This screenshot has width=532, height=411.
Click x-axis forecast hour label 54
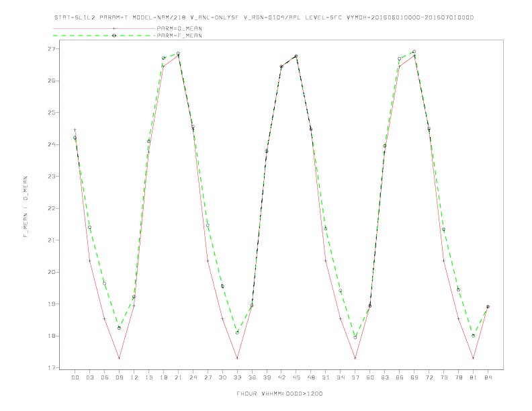pyautogui.click(x=341, y=377)
